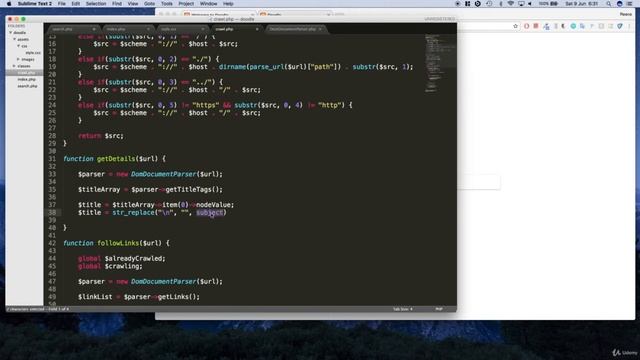This screenshot has width=640, height=360.
Task: Open the Bluetooth menu bar icon
Action: pyautogui.click(x=501, y=4)
